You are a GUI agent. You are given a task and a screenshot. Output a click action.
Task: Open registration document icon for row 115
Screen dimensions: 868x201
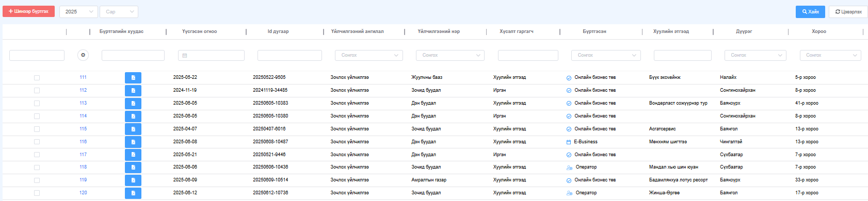pyautogui.click(x=133, y=129)
